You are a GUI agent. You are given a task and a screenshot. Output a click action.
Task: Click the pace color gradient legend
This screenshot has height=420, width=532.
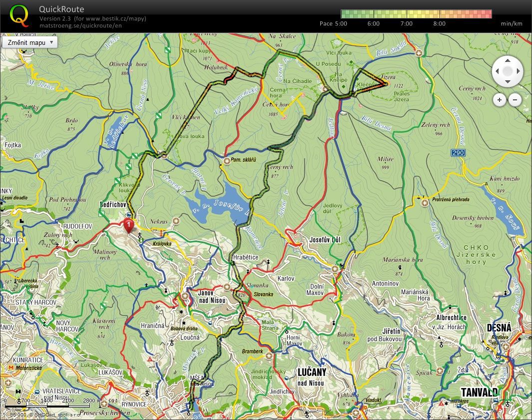pyautogui.click(x=416, y=14)
